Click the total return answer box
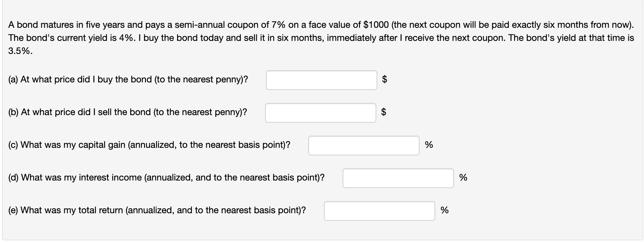Viewport: 644px width, 242px height. pos(379,211)
